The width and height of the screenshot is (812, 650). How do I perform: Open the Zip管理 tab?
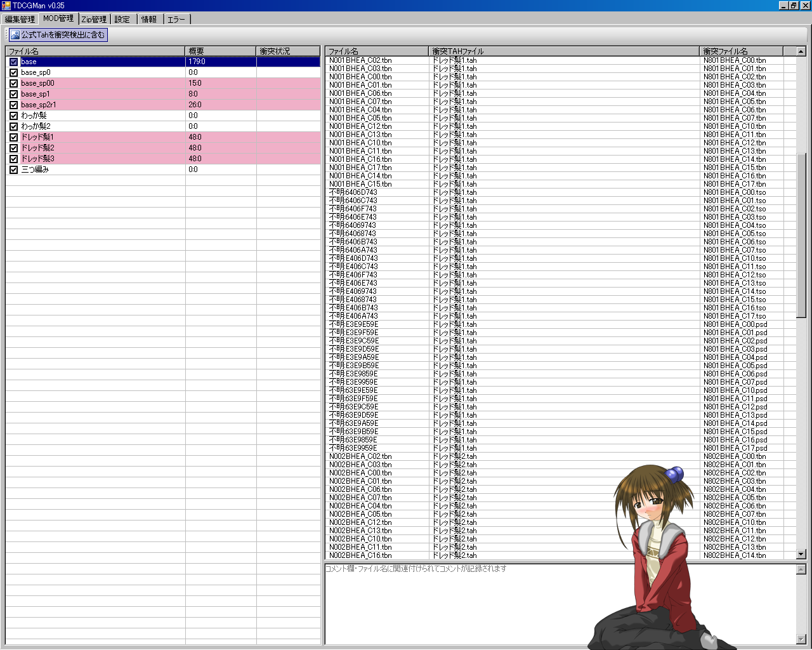click(x=94, y=19)
